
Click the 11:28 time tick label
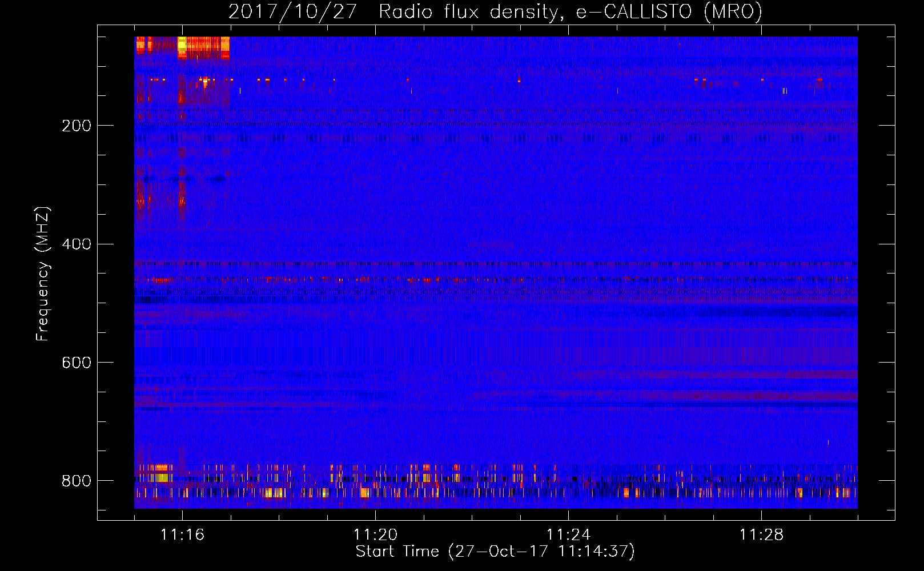click(761, 534)
